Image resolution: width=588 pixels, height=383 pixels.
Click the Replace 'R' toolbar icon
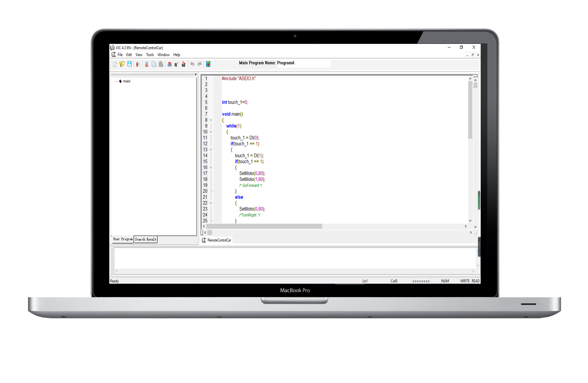tap(176, 64)
